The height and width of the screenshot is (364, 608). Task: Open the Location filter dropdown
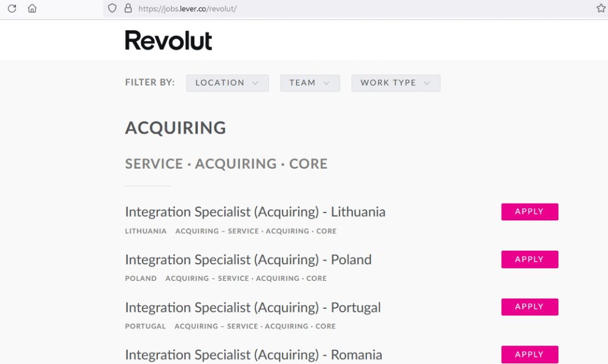click(227, 83)
